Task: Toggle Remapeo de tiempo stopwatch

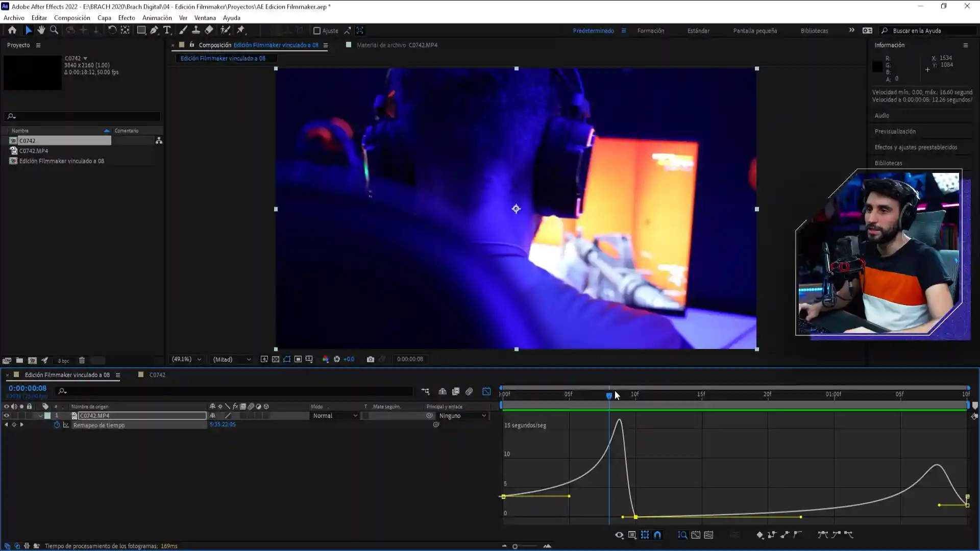Action: pos(57,425)
